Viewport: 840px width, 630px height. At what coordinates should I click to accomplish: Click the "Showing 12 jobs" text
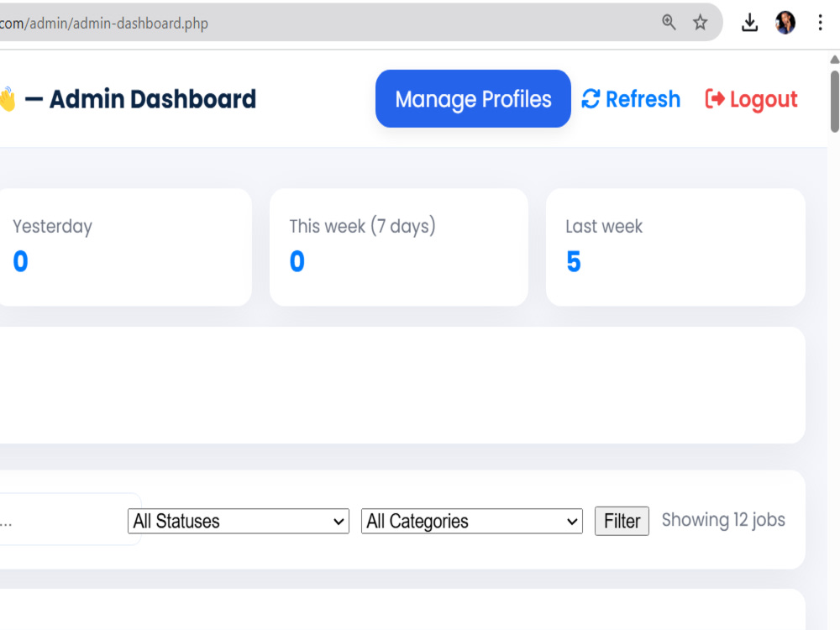(x=723, y=520)
